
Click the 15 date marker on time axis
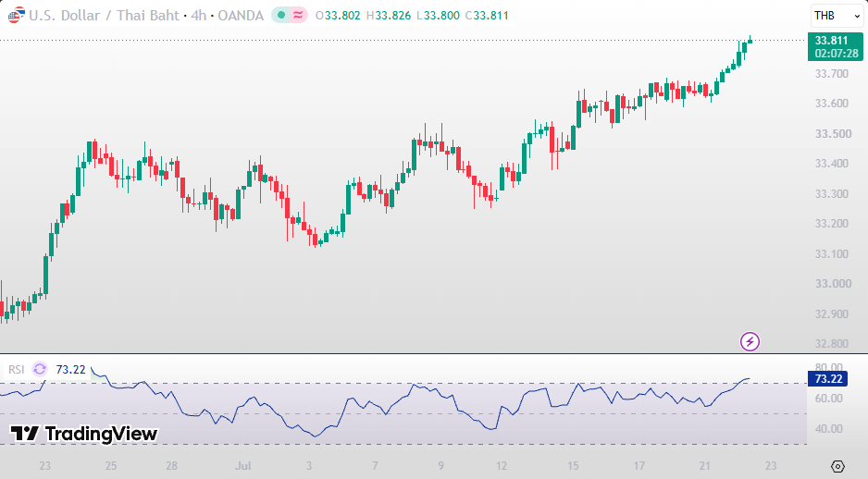(x=573, y=466)
